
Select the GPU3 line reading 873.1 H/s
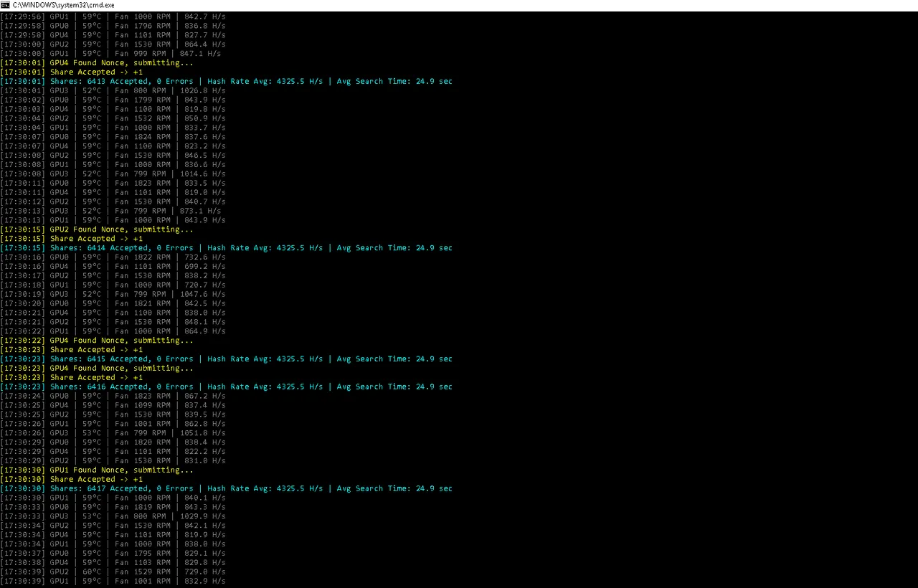click(110, 211)
